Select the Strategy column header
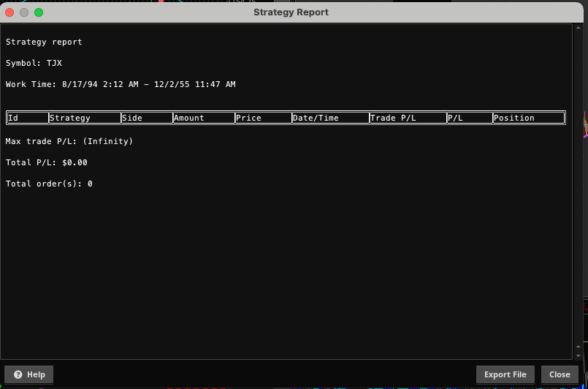The image size is (588, 389). (84, 118)
